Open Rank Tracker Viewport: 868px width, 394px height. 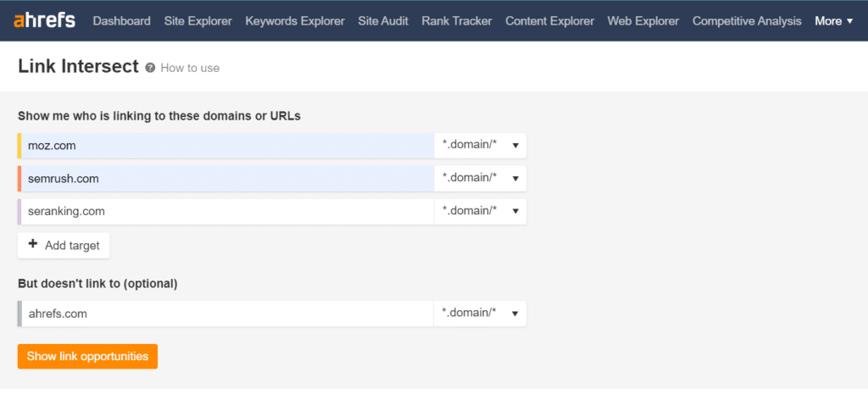[x=457, y=21]
